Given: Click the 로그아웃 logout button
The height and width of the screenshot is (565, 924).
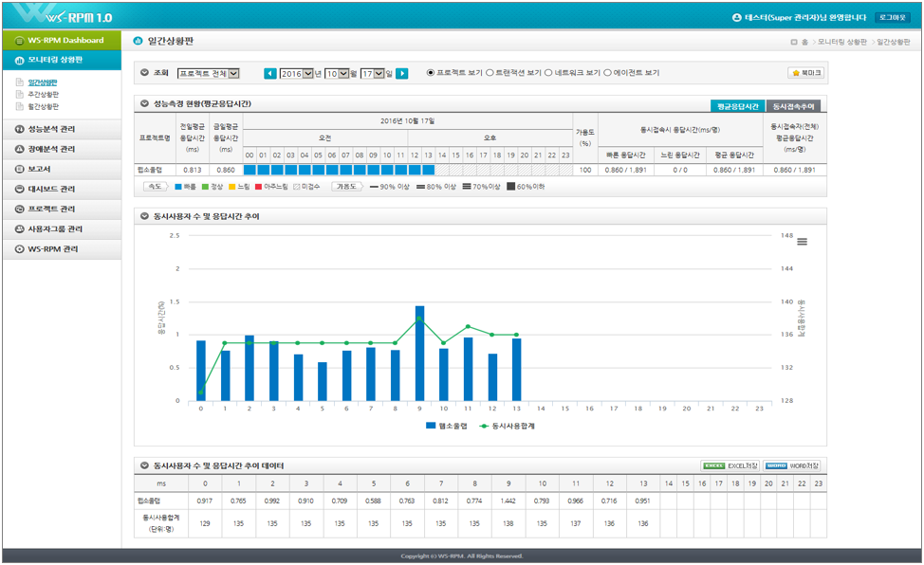Looking at the screenshot, I should pyautogui.click(x=894, y=17).
